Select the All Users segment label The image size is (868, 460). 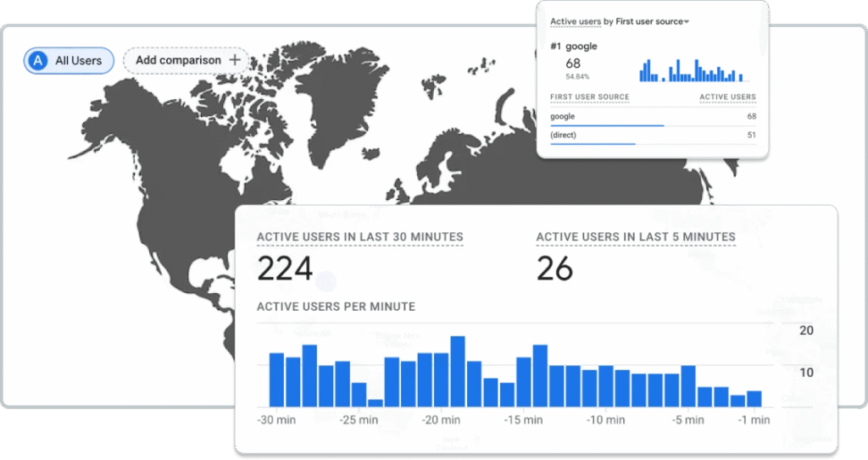(78, 61)
